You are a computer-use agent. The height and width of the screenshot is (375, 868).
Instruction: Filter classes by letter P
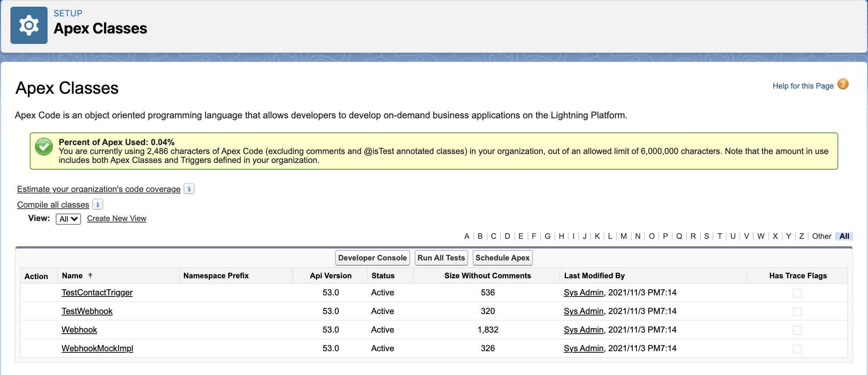pos(665,236)
